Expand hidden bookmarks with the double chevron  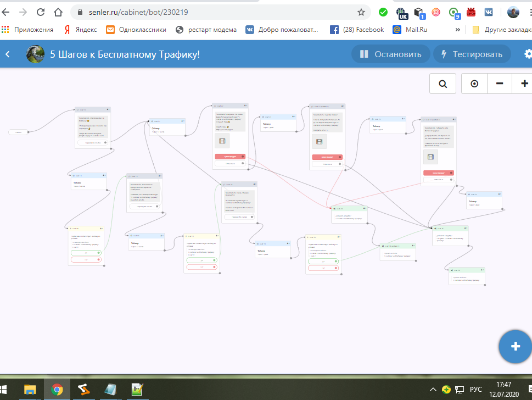point(457,30)
